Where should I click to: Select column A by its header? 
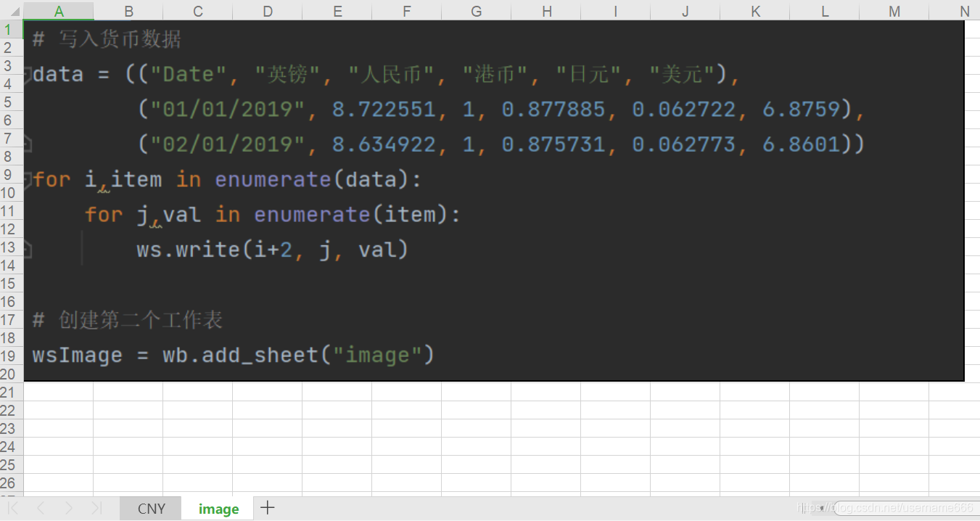[x=58, y=12]
